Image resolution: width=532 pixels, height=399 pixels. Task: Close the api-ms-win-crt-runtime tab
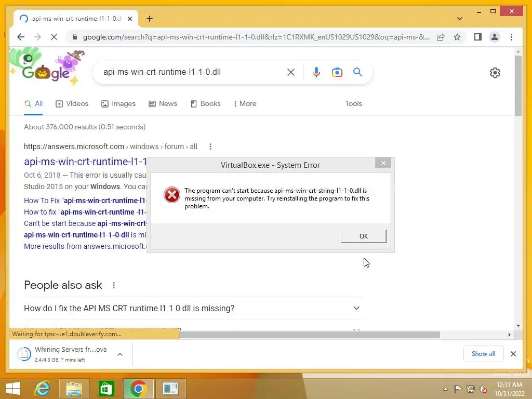129,19
